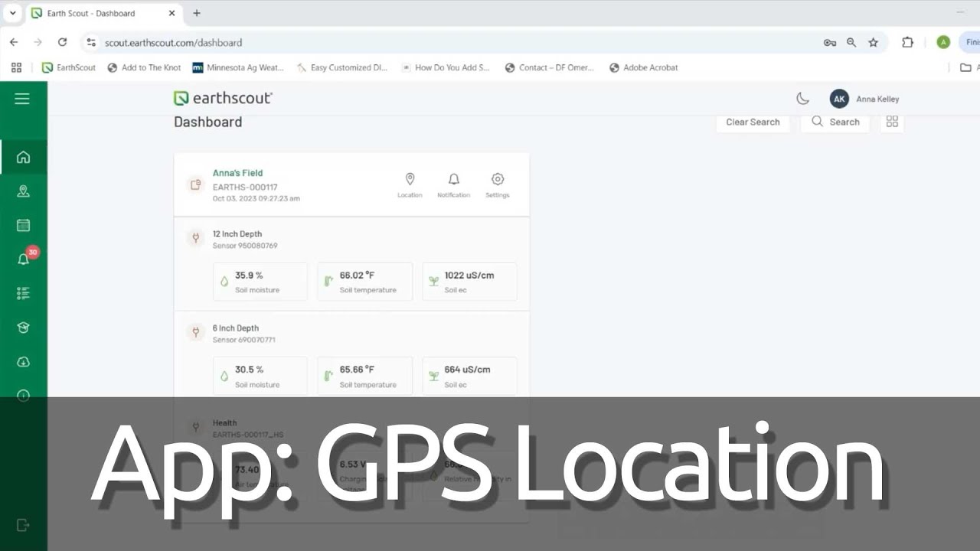The image size is (980, 551).
Task: Click the list icon in sidebar
Action: 23,293
